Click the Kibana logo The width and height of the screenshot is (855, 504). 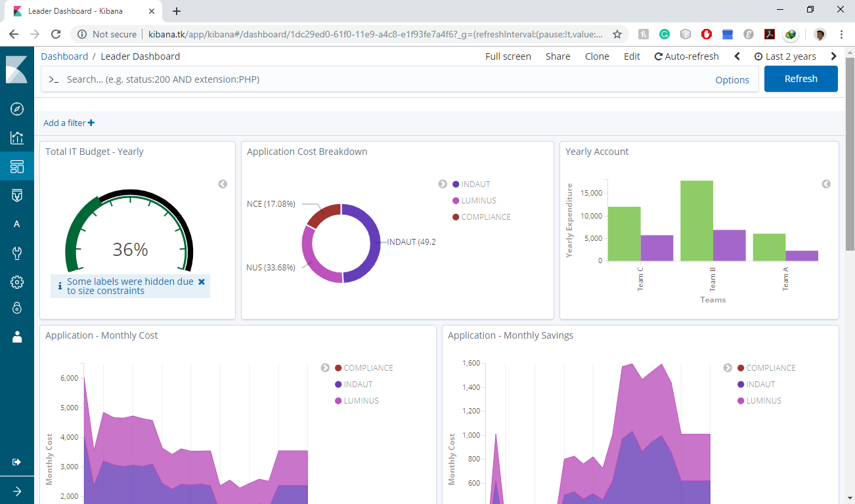pyautogui.click(x=17, y=70)
